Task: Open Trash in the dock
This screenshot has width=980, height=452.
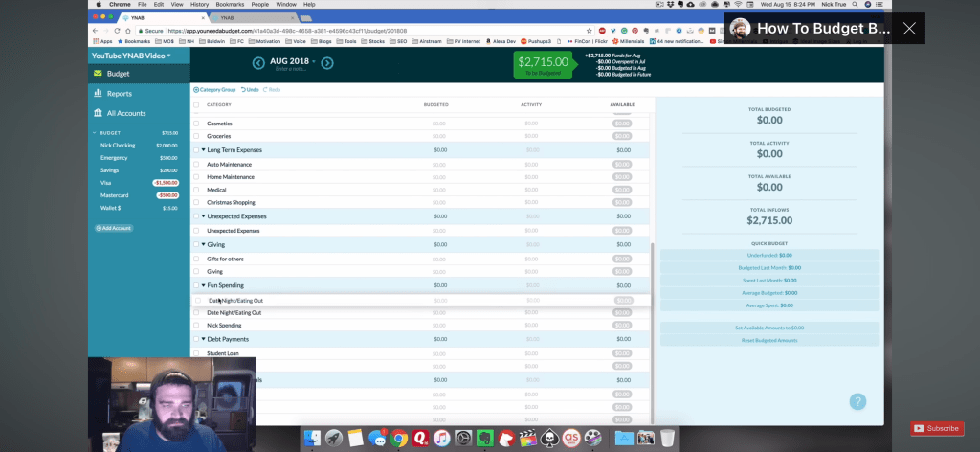Action: 667,439
